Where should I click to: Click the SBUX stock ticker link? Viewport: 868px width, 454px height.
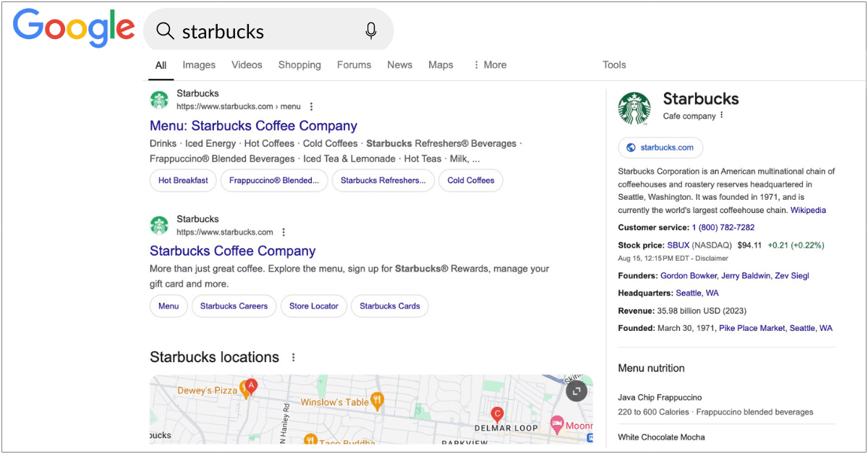(x=677, y=245)
